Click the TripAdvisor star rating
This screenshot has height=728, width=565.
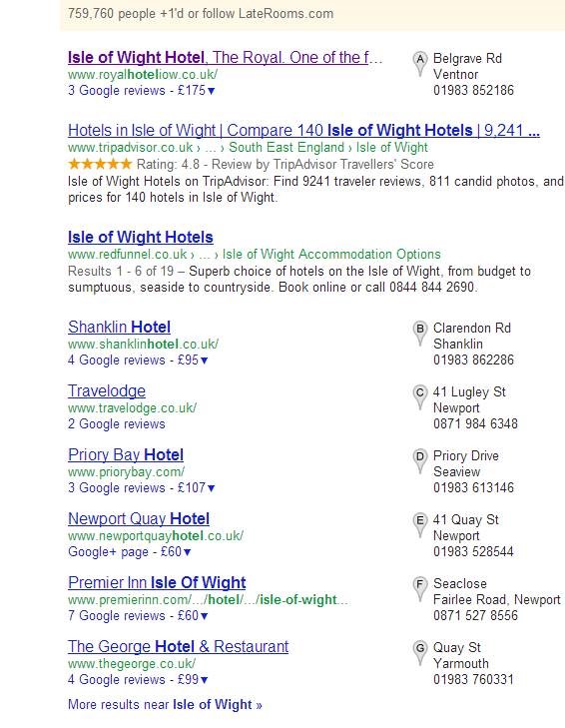[x=100, y=164]
